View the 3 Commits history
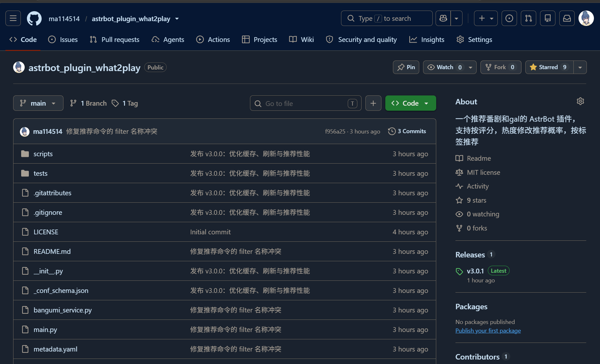Viewport: 600px width, 364px height. point(407,131)
